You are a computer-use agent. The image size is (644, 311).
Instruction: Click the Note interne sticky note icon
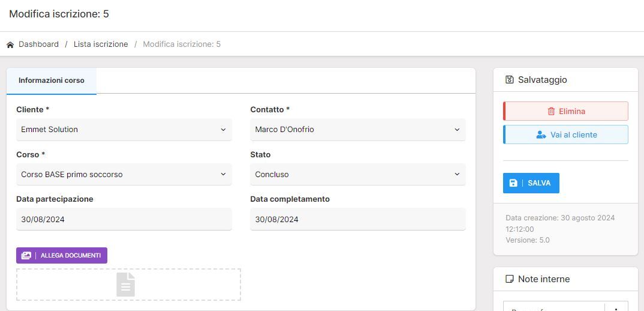coord(510,279)
